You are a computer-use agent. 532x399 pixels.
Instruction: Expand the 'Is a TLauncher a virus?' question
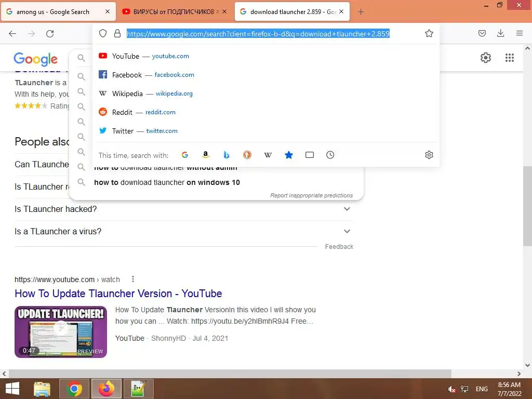pos(184,231)
